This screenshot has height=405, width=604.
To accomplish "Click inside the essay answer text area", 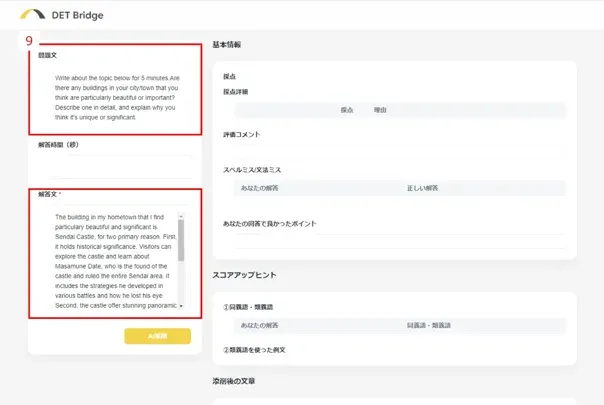I will click(x=115, y=261).
